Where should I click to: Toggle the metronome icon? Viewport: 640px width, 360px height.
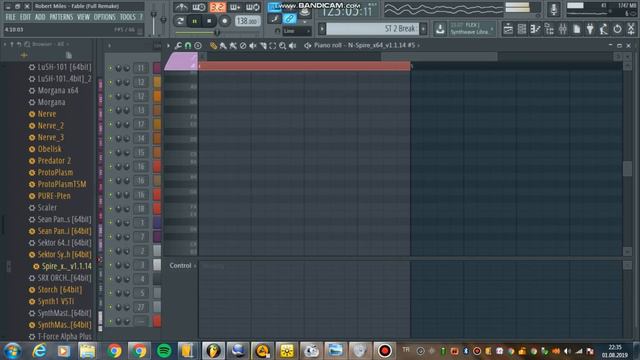click(x=181, y=7)
